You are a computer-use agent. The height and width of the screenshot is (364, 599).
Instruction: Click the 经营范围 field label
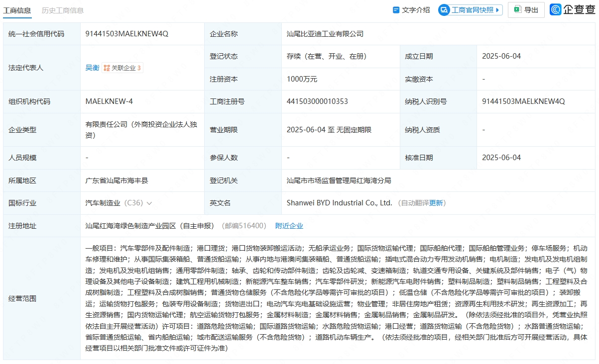(22, 298)
